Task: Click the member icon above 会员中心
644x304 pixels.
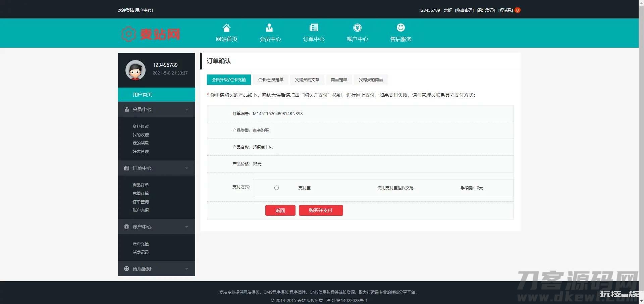Action: 269,28
